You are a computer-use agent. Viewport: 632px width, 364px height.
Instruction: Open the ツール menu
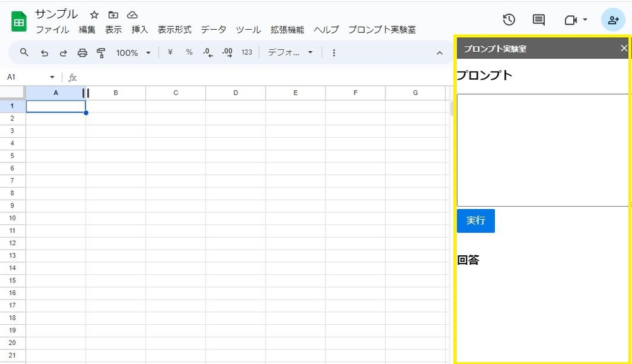pyautogui.click(x=248, y=30)
